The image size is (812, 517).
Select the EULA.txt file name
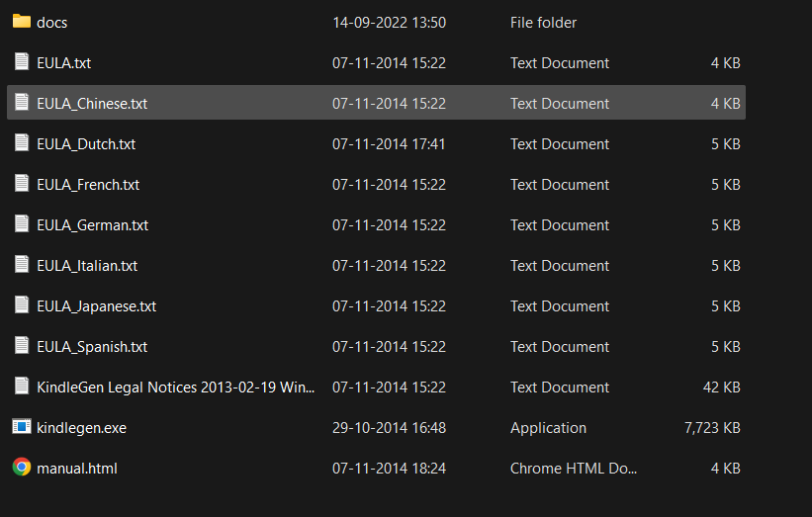coord(63,63)
